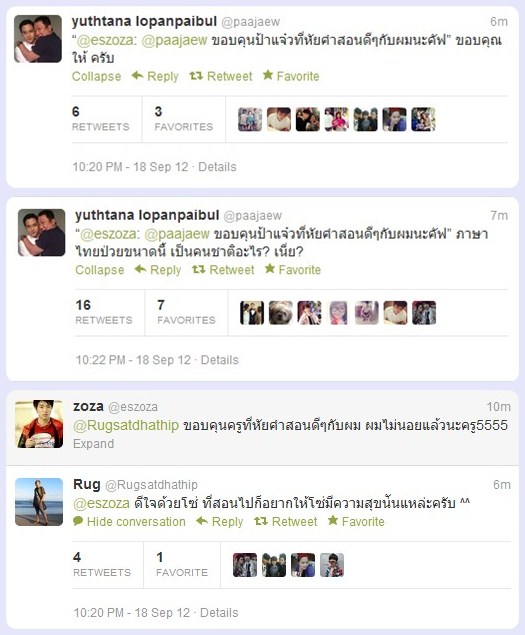Image resolution: width=525 pixels, height=635 pixels.
Task: Click Favorite star on the 6m paajaew tweet
Action: coord(268,75)
